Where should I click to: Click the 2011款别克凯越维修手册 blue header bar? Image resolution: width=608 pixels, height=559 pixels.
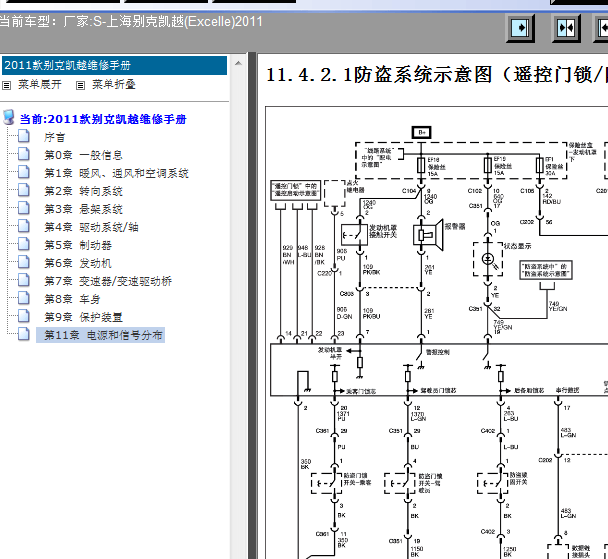(x=114, y=66)
